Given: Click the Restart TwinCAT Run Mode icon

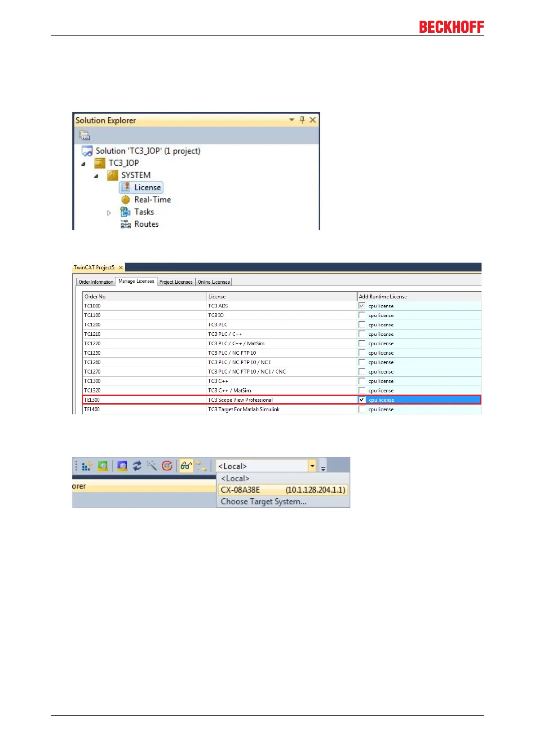Looking at the screenshot, I should coord(103,466).
